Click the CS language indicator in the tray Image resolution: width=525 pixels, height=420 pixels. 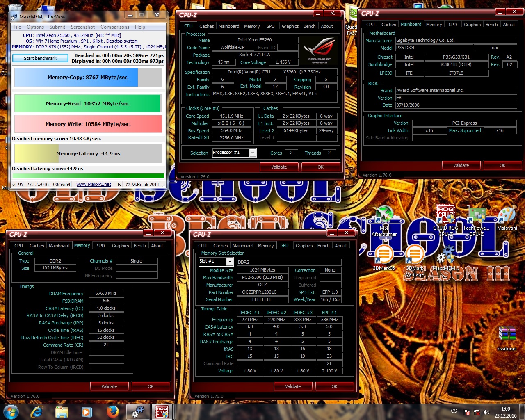(454, 411)
